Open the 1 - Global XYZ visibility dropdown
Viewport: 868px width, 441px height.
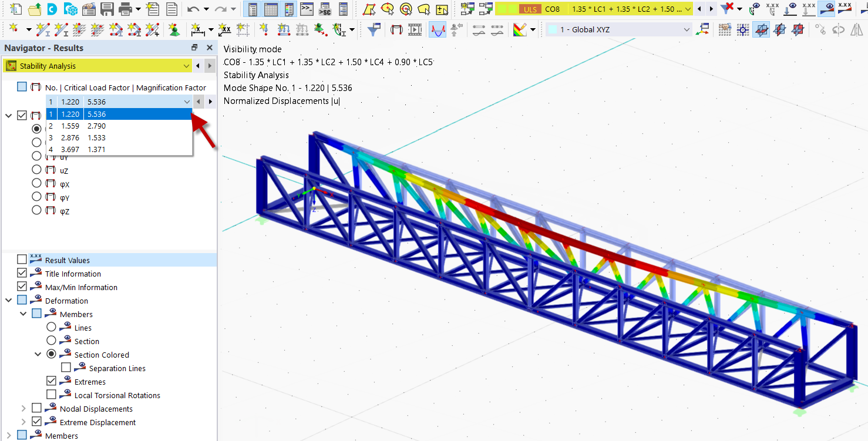point(686,29)
